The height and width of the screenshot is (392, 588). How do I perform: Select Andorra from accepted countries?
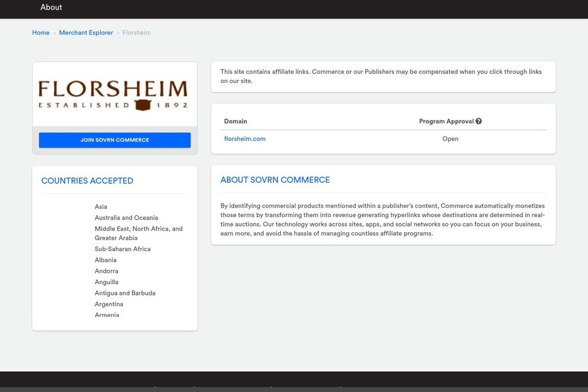(x=106, y=271)
